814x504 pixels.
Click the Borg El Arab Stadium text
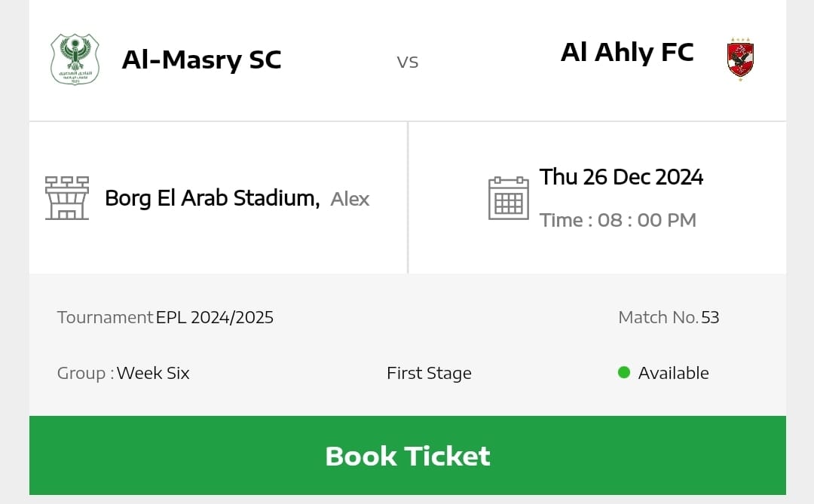(x=212, y=198)
